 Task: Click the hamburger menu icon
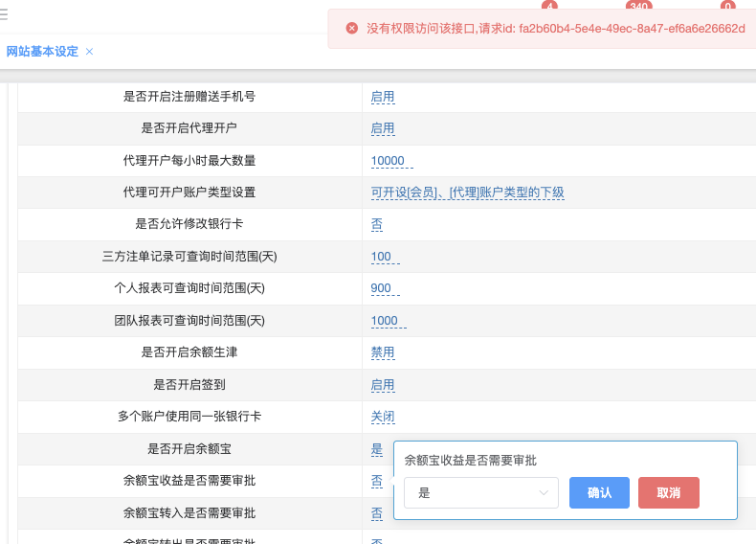tap(4, 15)
